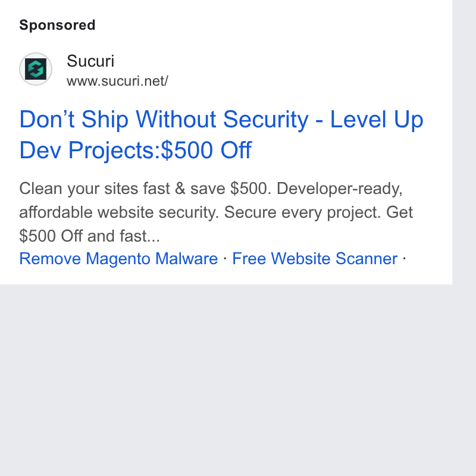Click the word 'Malware' in the first sitelink

coord(186,259)
